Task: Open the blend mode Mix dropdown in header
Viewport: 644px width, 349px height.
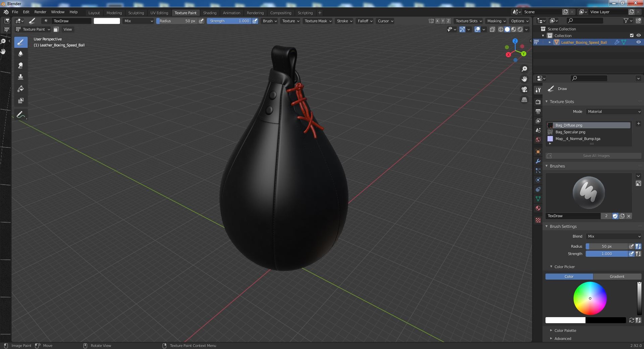Action: [x=138, y=21]
